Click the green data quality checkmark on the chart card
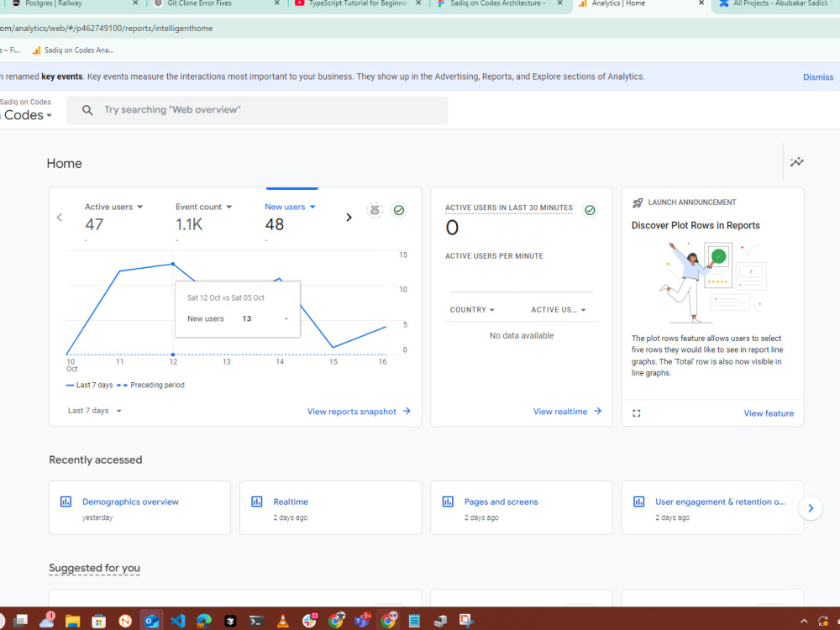 click(x=398, y=210)
